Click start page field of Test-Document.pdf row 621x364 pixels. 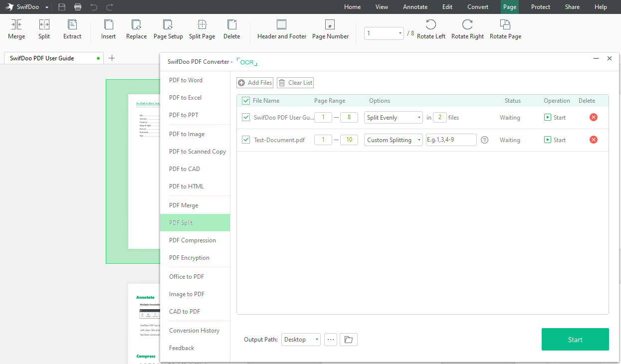coord(323,140)
